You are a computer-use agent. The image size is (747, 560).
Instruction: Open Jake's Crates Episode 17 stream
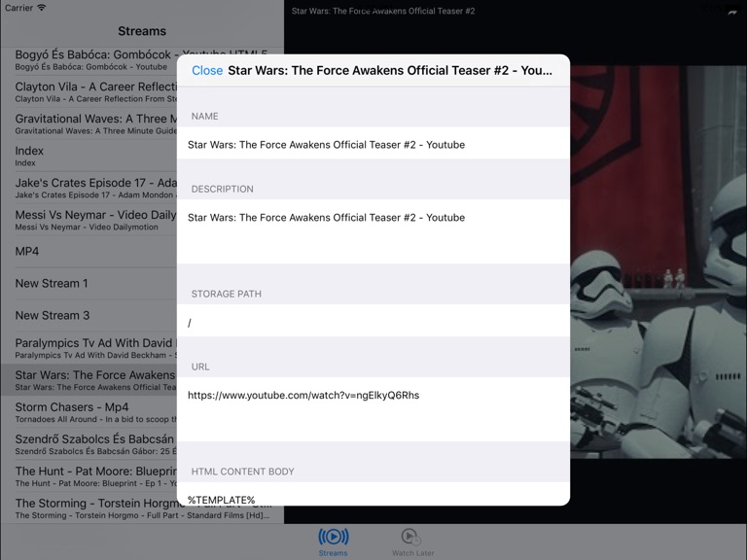[x=89, y=188]
